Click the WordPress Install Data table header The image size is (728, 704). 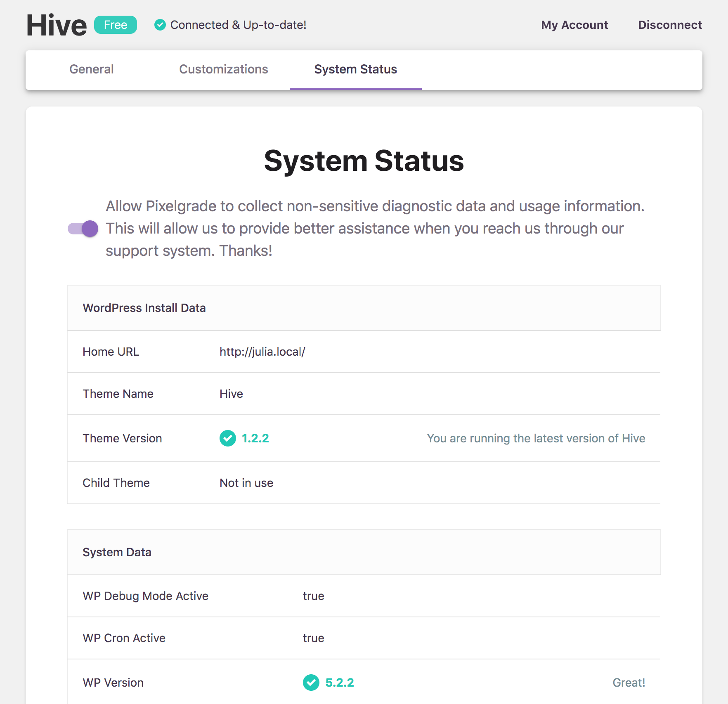point(144,308)
